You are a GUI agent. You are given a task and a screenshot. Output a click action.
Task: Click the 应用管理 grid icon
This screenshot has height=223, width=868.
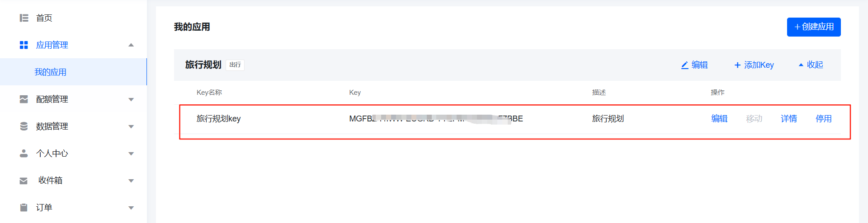coord(24,45)
